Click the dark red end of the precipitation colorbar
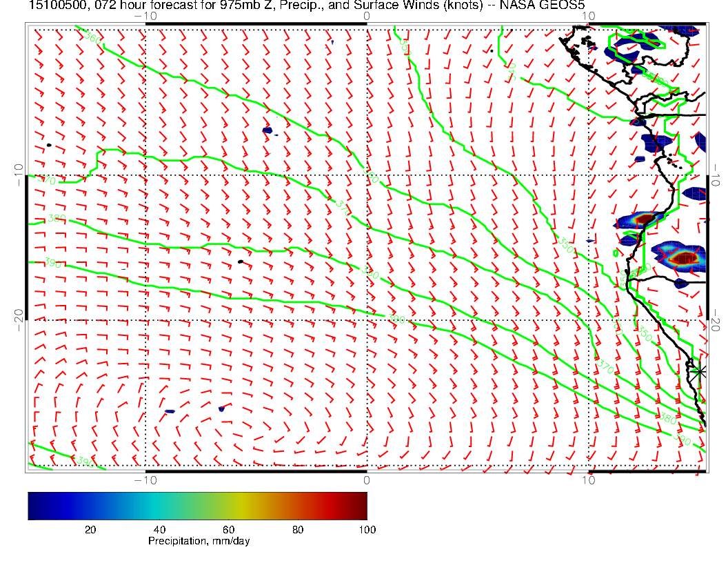The height and width of the screenshot is (563, 728). click(361, 505)
